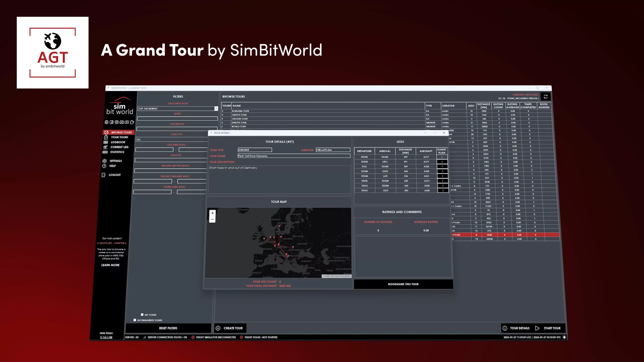Zoom in on the tour map
644x362 pixels.
click(212, 213)
